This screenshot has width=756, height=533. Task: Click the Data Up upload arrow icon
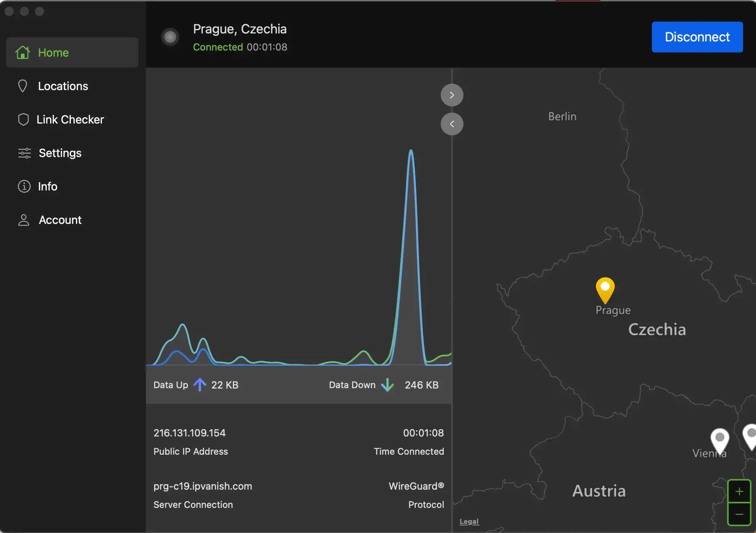[199, 385]
